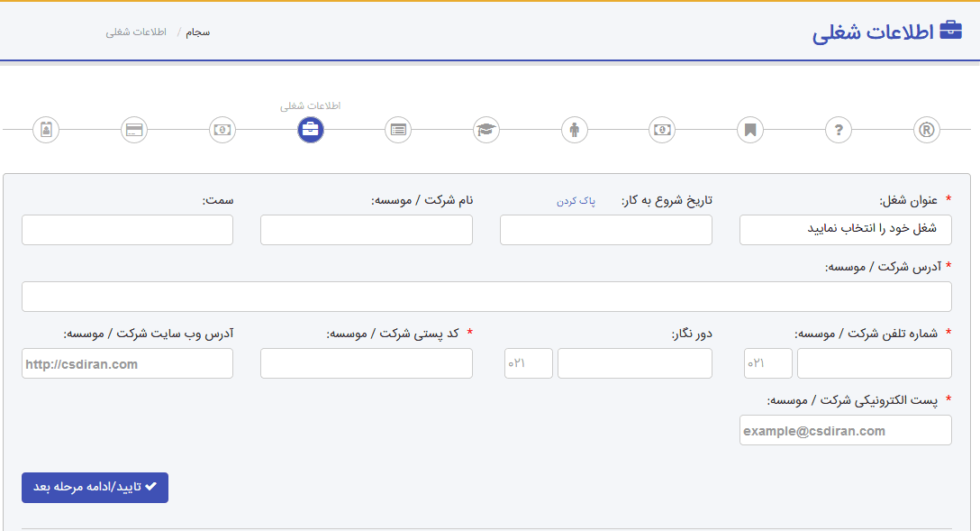Click the company website URL field
The width and height of the screenshot is (980, 531).
pos(126,363)
